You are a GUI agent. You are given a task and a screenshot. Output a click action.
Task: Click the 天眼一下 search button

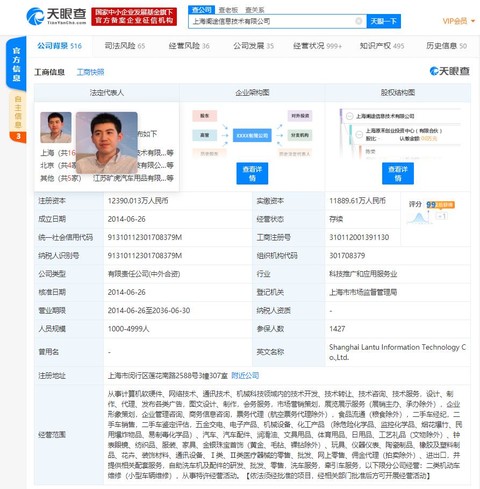pos(383,21)
